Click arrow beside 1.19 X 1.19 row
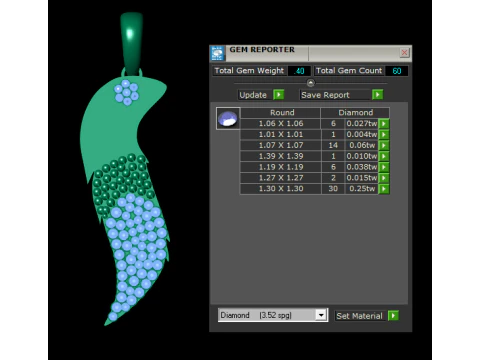This screenshot has height=360, width=480. coord(384,167)
